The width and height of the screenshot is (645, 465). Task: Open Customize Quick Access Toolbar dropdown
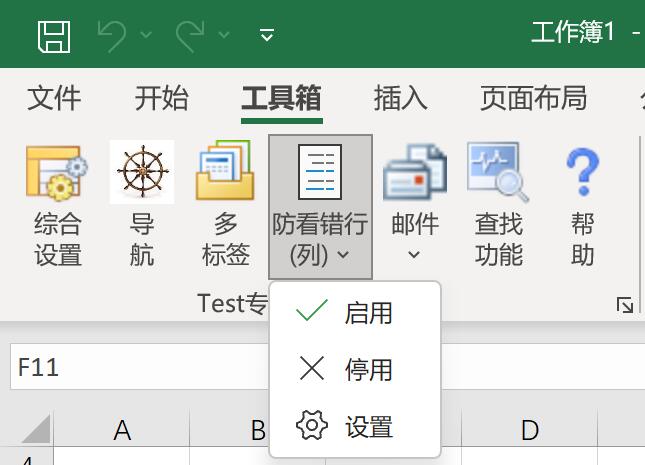click(x=267, y=36)
